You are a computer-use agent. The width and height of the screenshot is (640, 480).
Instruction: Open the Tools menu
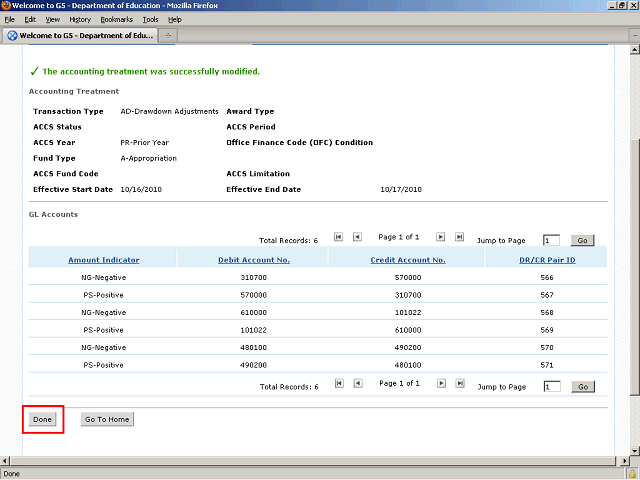(150, 19)
